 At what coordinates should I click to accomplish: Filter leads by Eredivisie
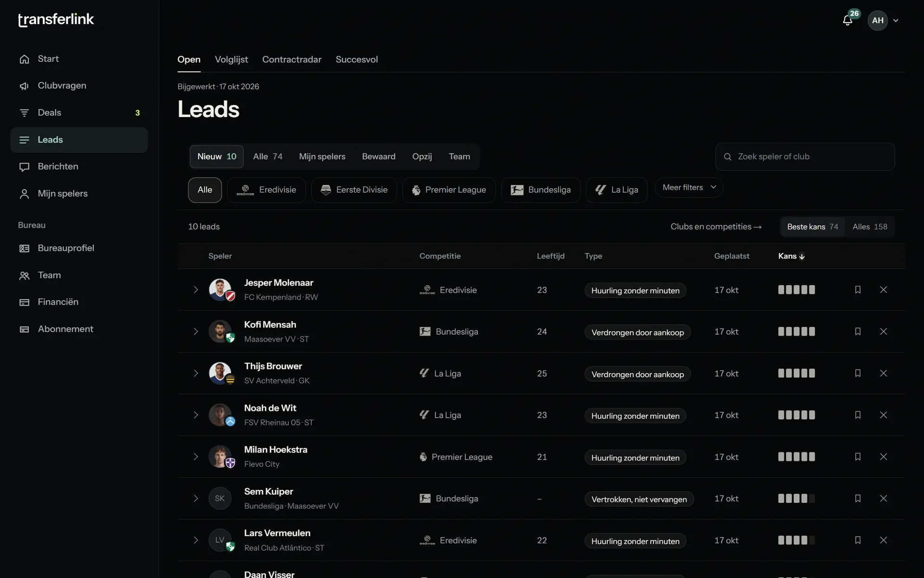click(x=266, y=190)
